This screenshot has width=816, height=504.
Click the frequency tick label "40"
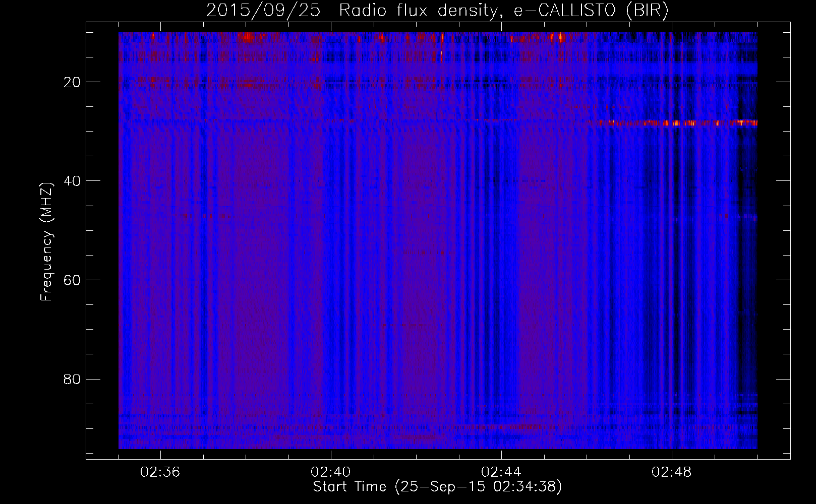click(73, 181)
